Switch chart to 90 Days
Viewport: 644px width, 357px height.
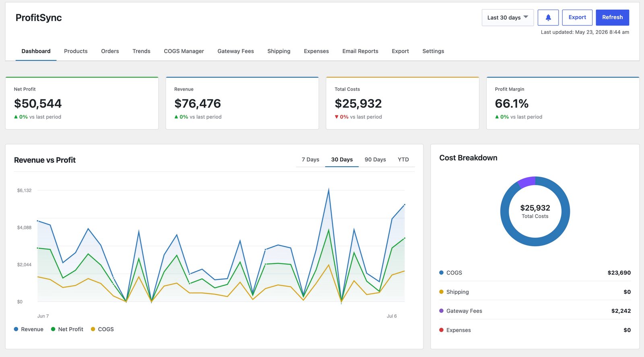click(x=375, y=160)
